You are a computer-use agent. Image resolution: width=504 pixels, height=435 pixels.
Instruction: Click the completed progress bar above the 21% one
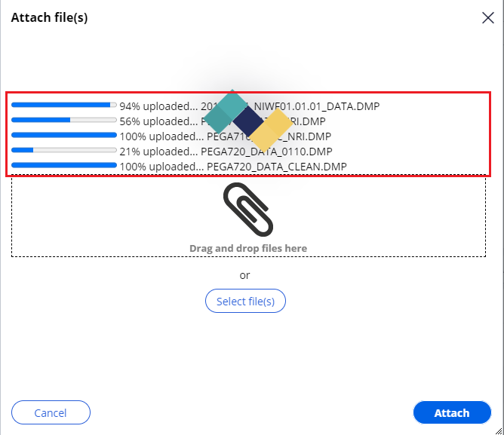point(64,135)
